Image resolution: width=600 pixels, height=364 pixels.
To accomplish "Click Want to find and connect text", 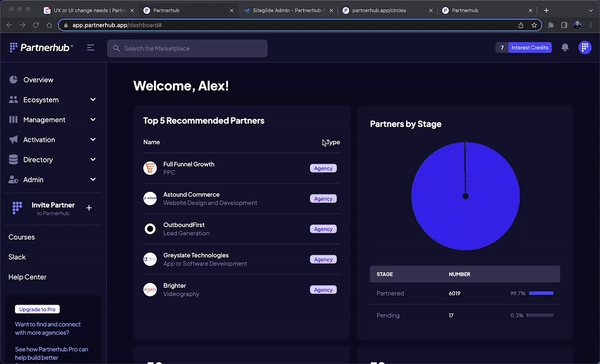I will pyautogui.click(x=48, y=328).
